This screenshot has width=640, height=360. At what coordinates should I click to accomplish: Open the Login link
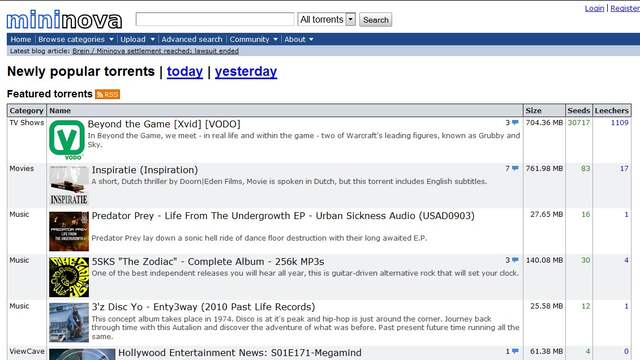(594, 8)
